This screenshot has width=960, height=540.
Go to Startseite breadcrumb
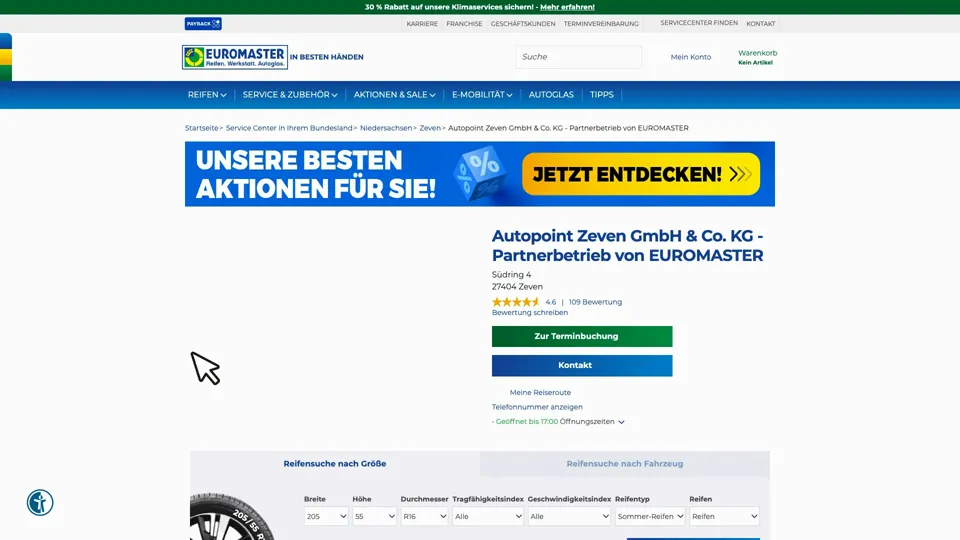coord(201,128)
